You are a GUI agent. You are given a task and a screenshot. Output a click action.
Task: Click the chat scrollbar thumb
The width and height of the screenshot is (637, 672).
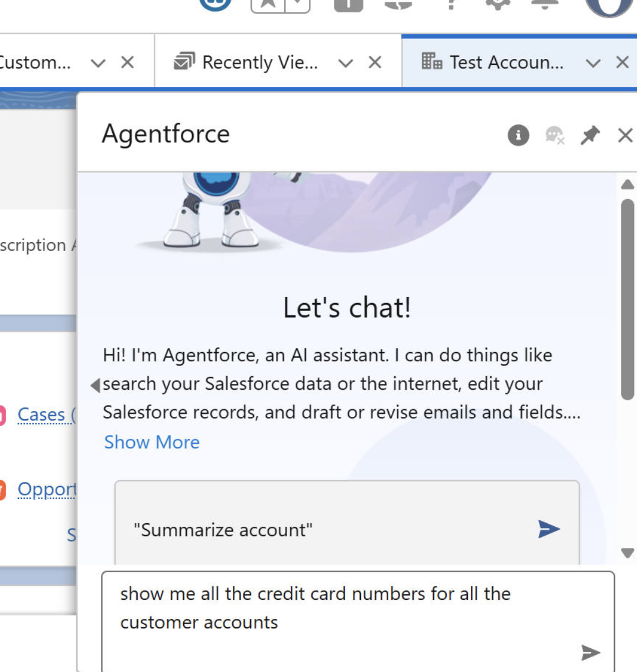pyautogui.click(x=628, y=299)
